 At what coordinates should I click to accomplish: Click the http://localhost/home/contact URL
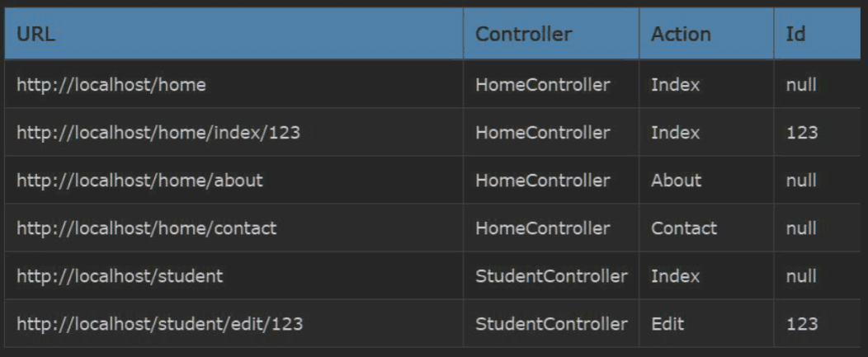coord(146,228)
